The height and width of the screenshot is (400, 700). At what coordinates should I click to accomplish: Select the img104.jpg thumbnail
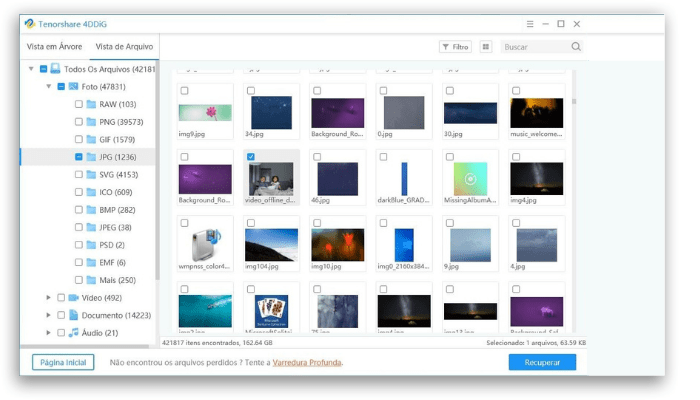click(271, 245)
